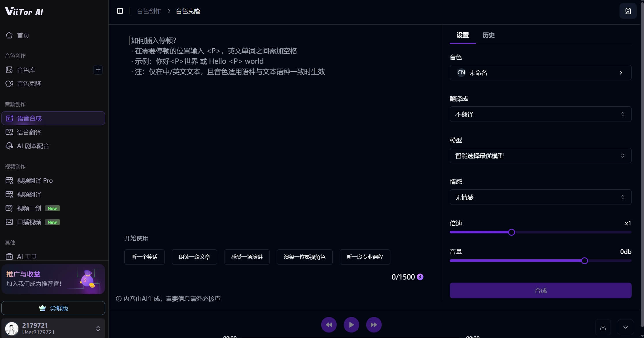Click the 倍速 speed slider handle

click(x=511, y=232)
